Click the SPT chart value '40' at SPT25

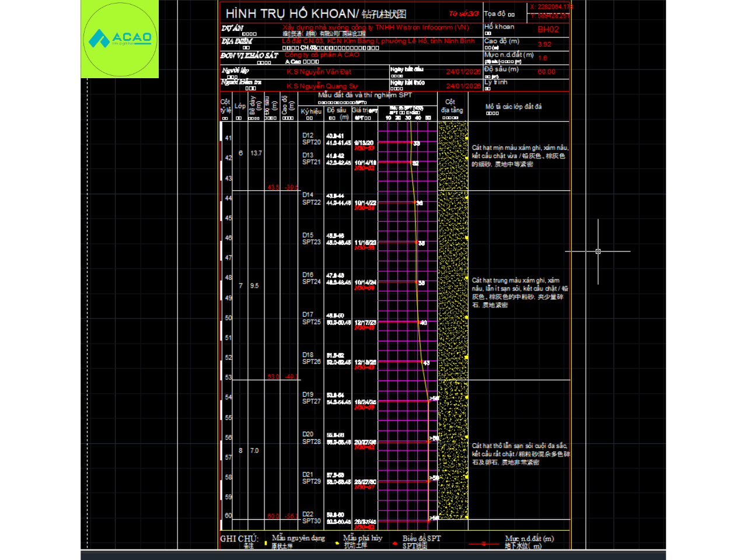point(423,323)
